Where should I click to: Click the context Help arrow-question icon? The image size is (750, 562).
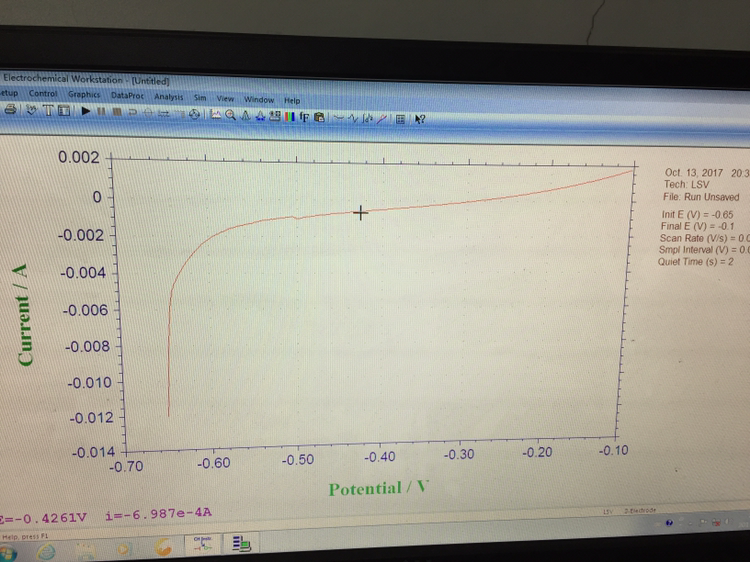420,120
